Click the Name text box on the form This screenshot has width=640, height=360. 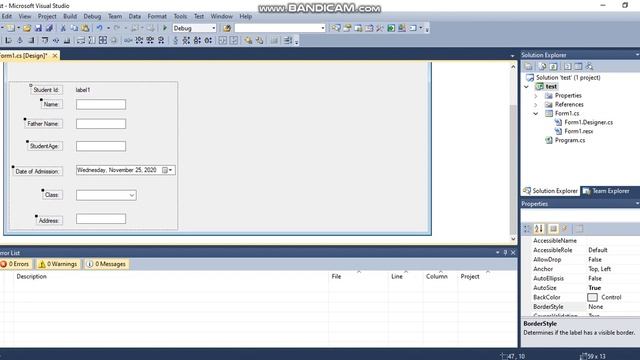tap(101, 104)
